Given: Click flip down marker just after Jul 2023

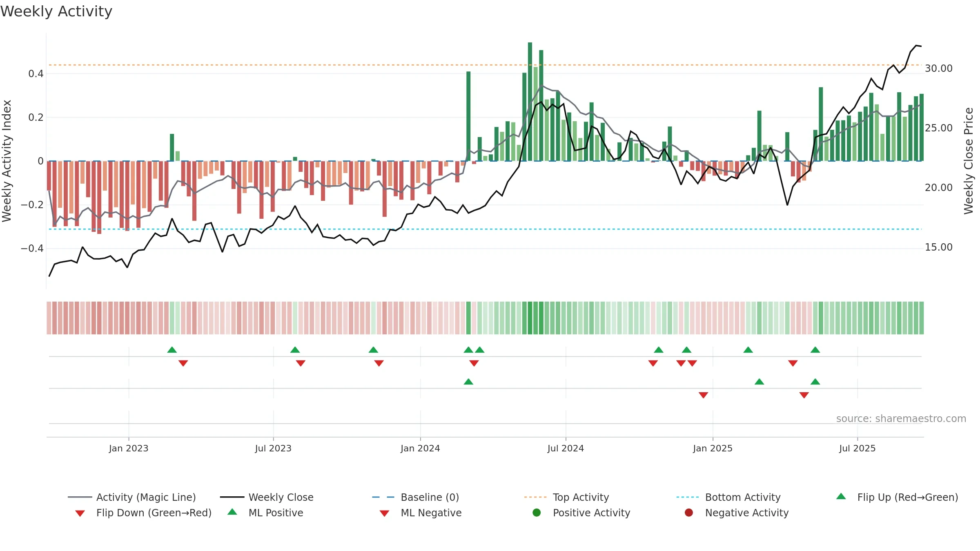Looking at the screenshot, I should click(x=301, y=363).
